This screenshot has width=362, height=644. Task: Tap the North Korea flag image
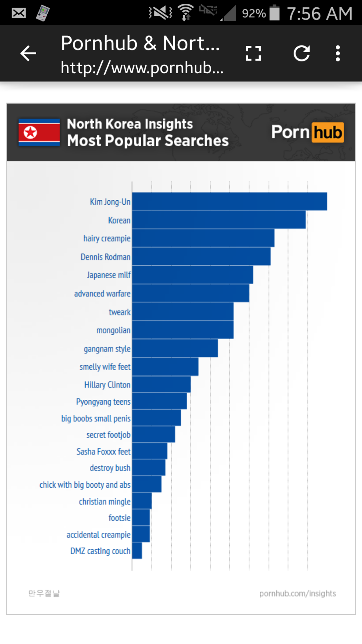click(x=39, y=132)
